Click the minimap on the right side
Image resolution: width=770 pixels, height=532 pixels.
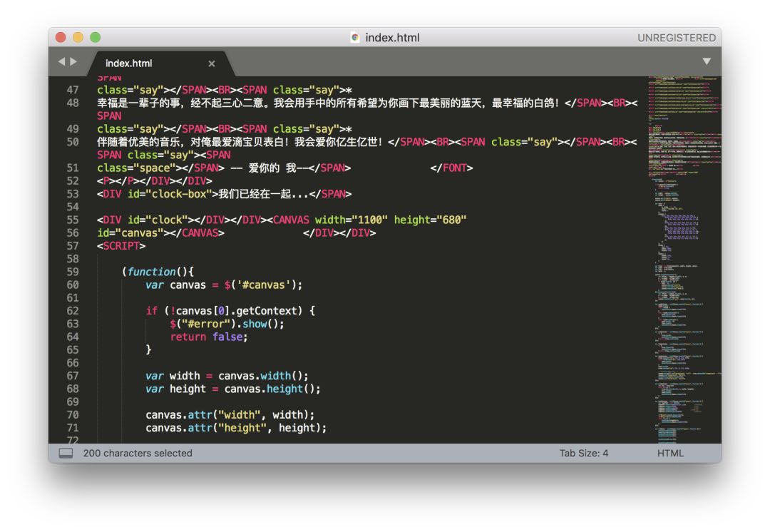[684, 260]
